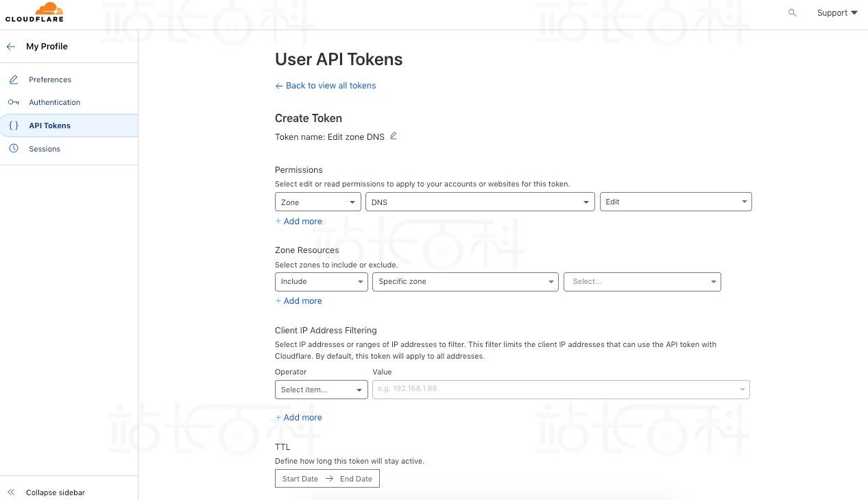Click the collapse sidebar double-chevron icon
The width and height of the screenshot is (868, 500).
[x=11, y=492]
